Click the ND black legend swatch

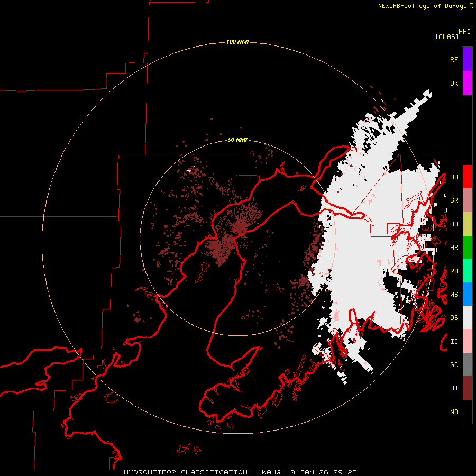click(467, 411)
